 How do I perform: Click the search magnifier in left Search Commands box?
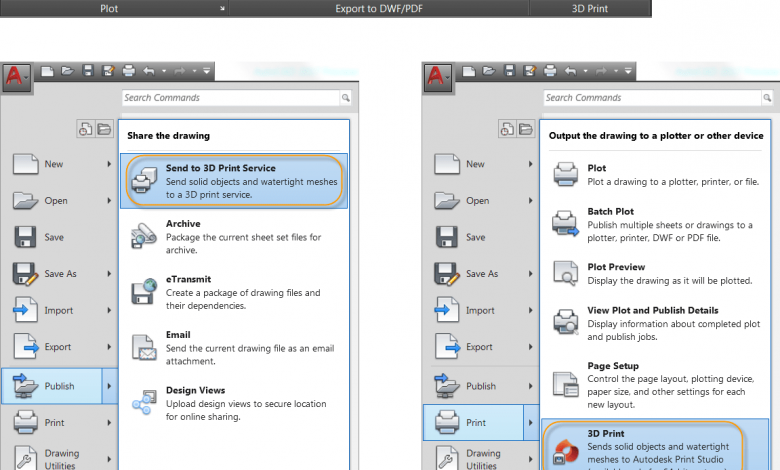(345, 98)
